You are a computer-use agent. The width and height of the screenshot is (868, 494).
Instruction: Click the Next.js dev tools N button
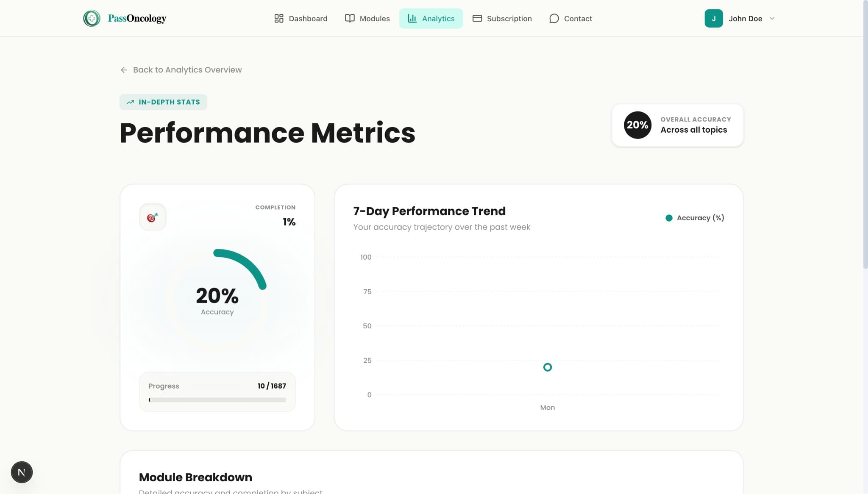click(22, 472)
